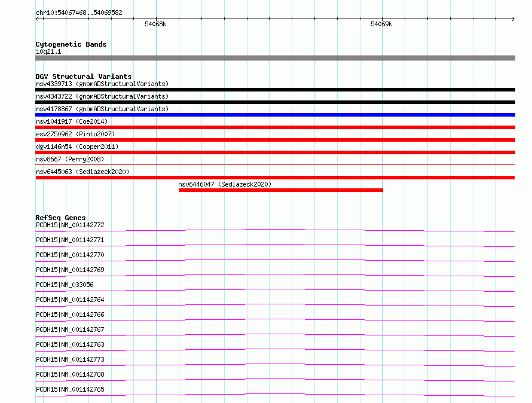Open PCDH15|NM_001142770 transcript label
532x403 pixels.
(70, 255)
